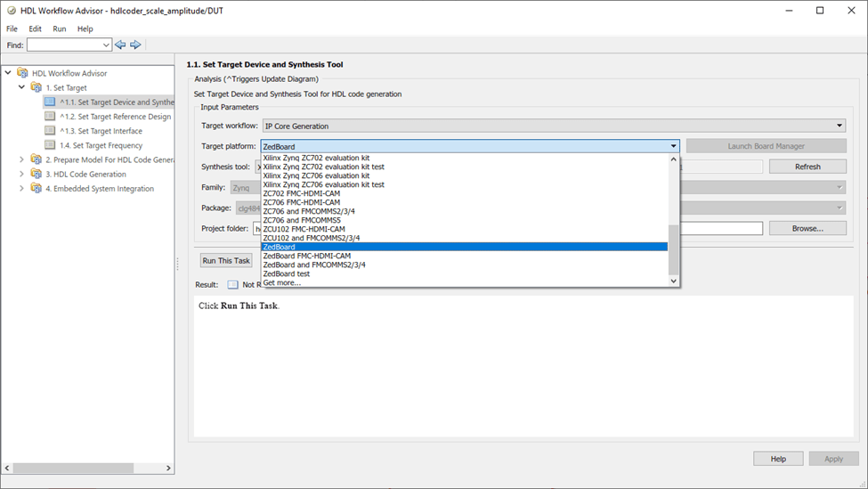Image resolution: width=868 pixels, height=489 pixels.
Task: Select the Get more... list entry
Action: [465, 282]
